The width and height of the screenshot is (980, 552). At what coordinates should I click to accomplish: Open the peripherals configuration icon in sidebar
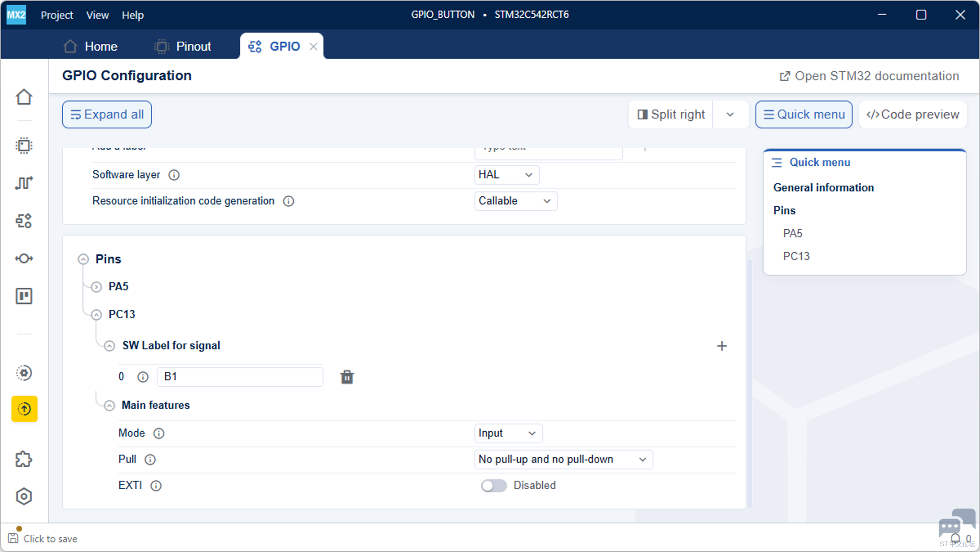[24, 220]
